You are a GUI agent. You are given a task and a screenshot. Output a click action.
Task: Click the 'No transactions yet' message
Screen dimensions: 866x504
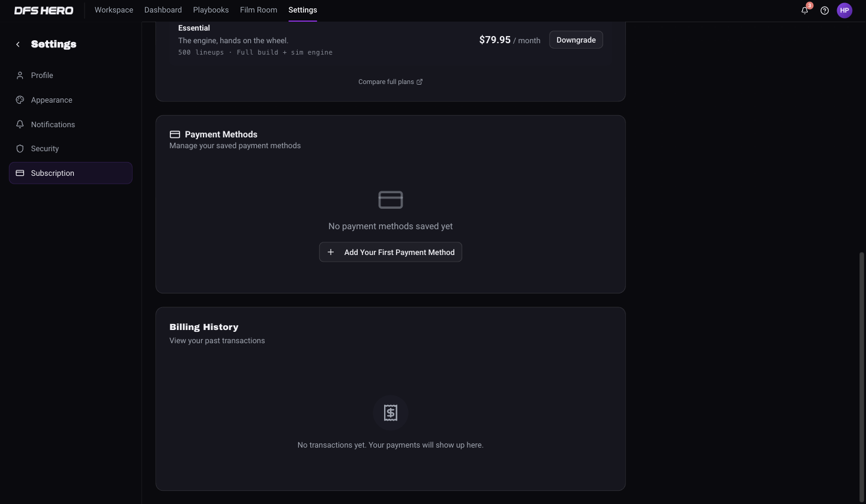tap(391, 445)
